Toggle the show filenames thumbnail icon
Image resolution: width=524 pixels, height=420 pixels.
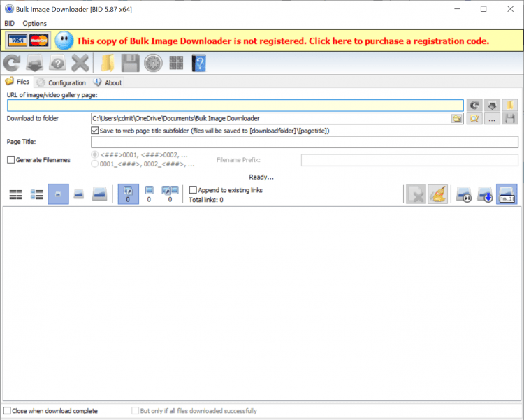[x=507, y=194]
